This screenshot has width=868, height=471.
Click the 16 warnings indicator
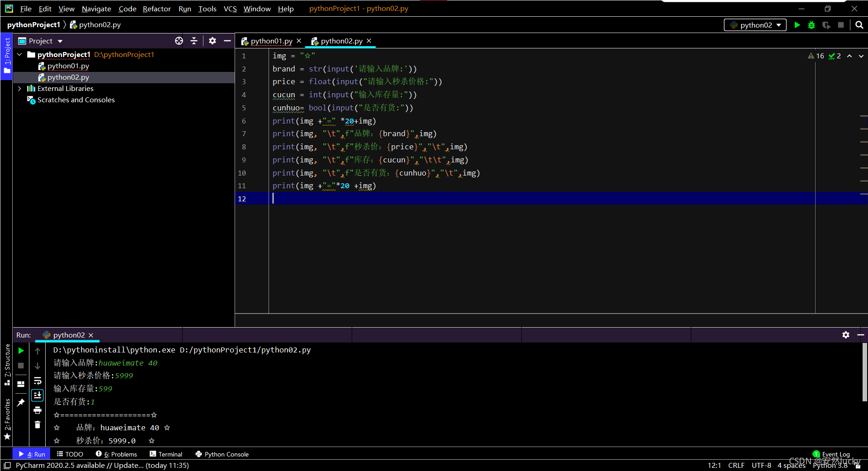(x=816, y=56)
